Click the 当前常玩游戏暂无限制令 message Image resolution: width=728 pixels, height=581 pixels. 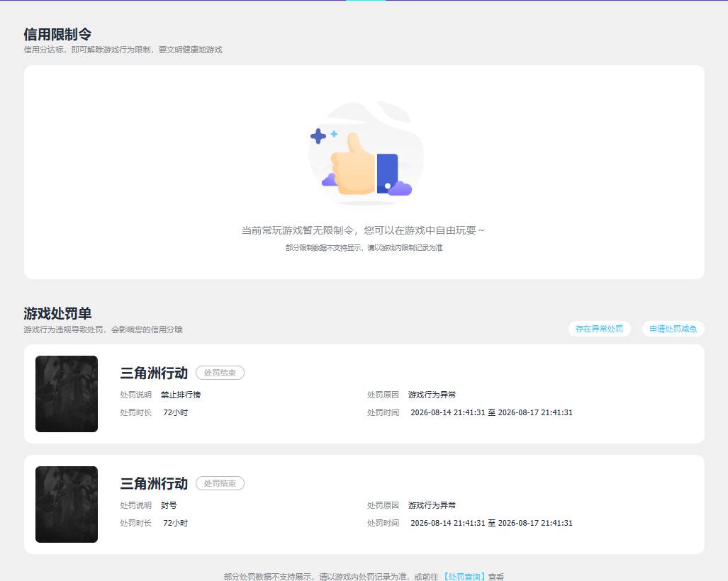pos(363,230)
